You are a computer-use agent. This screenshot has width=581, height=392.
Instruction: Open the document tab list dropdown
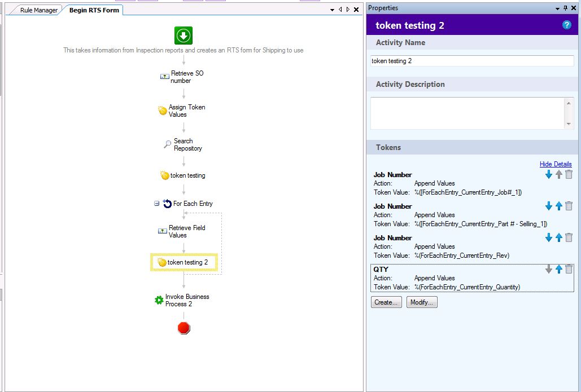(x=333, y=10)
